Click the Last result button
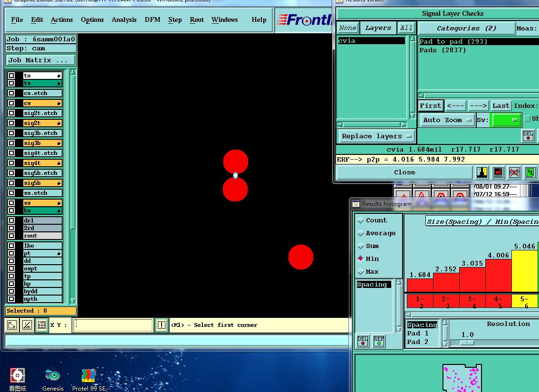539x392 pixels. [x=501, y=105]
